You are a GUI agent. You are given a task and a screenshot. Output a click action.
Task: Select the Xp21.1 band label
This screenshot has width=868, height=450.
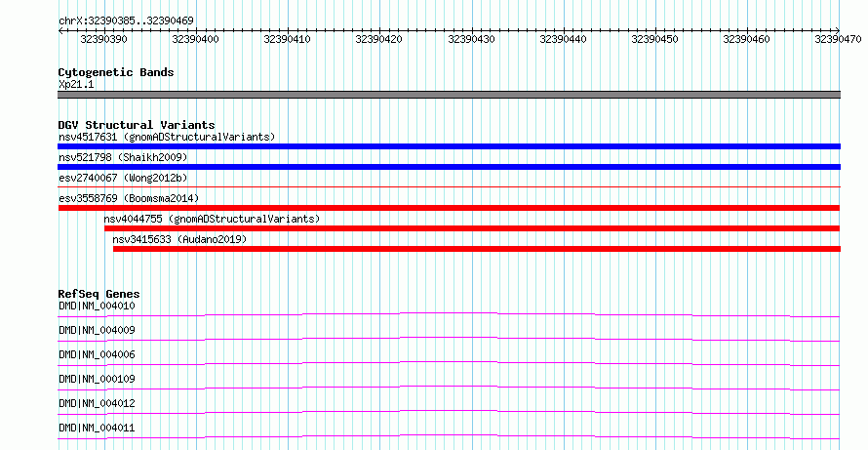pyautogui.click(x=76, y=84)
